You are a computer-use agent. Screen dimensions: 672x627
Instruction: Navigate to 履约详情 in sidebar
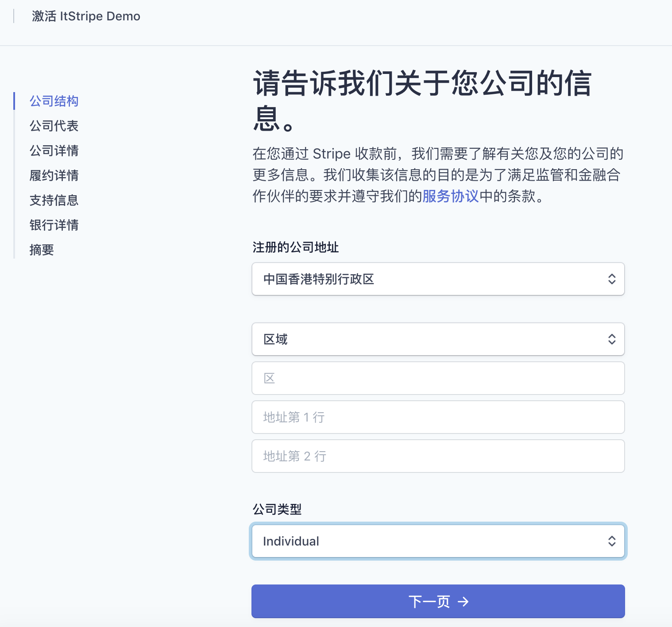pos(54,175)
